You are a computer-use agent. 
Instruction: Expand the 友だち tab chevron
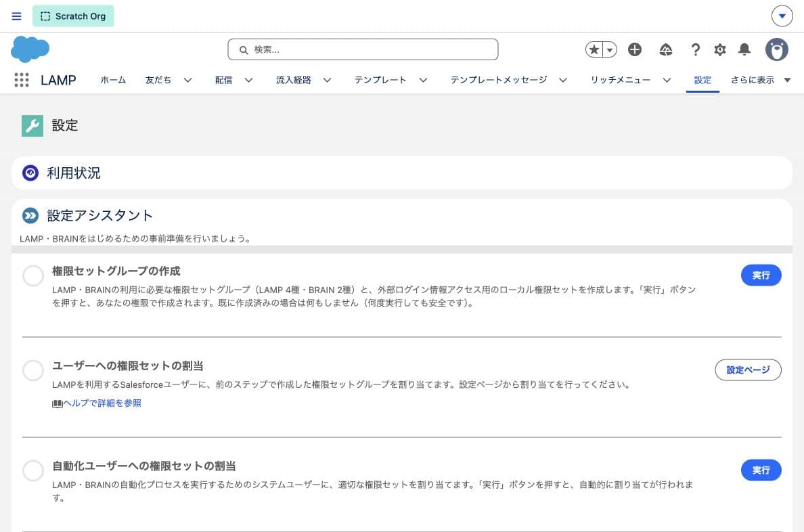coord(187,80)
